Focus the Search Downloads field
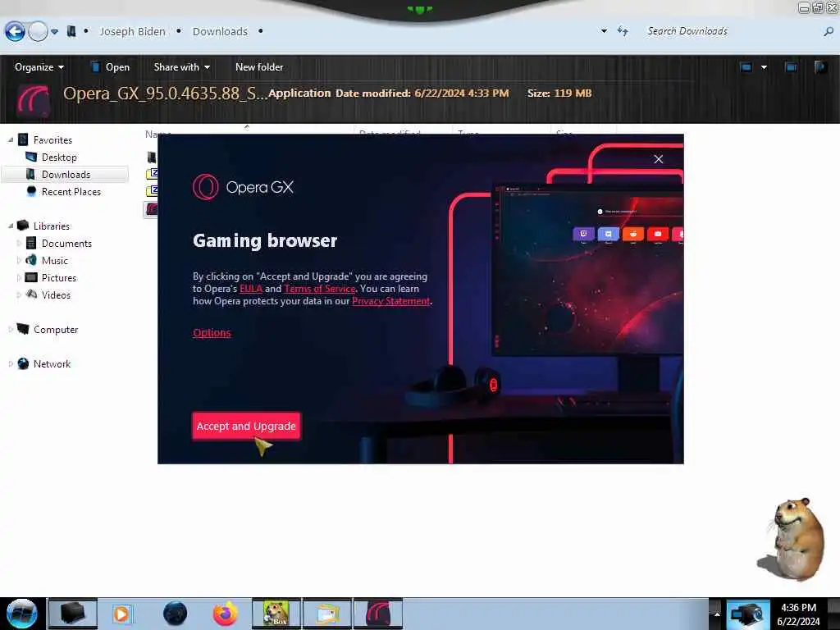Screen dimensions: 840x630 [731, 31]
